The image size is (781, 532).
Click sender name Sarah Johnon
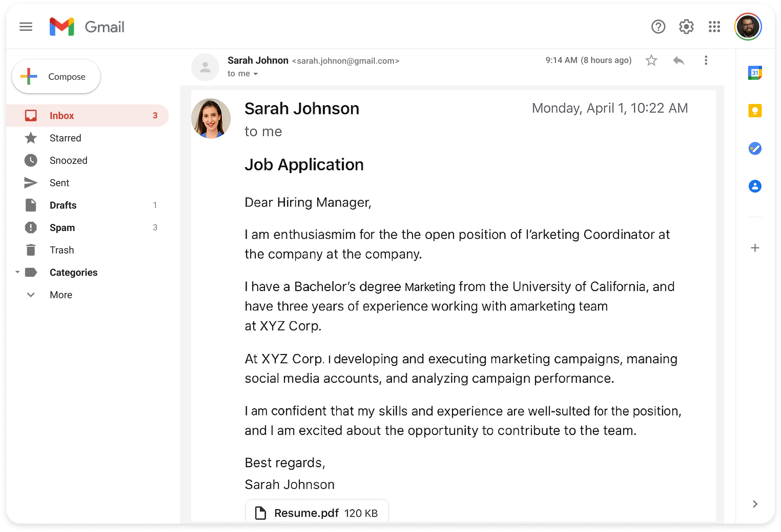(x=258, y=60)
